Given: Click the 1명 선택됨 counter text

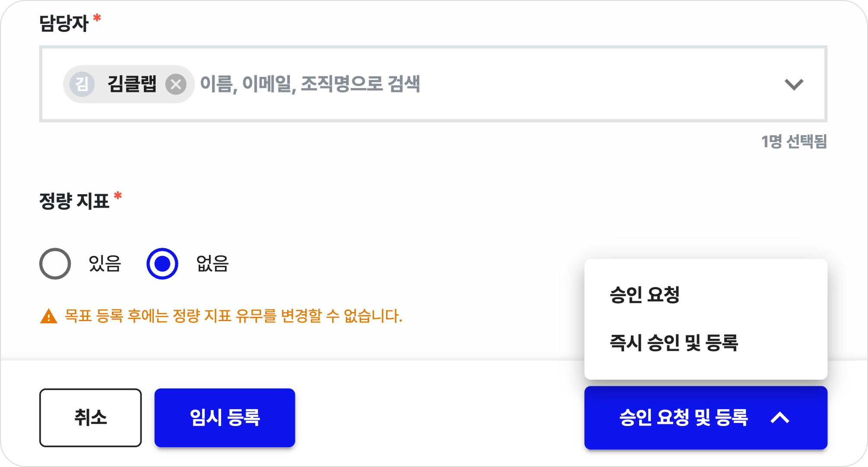Looking at the screenshot, I should coord(794,142).
